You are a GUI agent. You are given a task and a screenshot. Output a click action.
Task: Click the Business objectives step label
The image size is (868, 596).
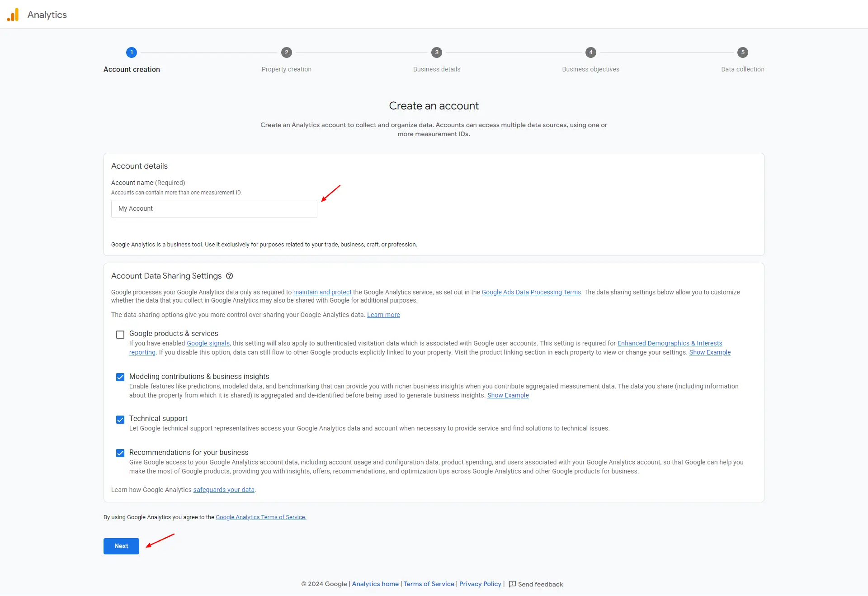click(x=591, y=69)
